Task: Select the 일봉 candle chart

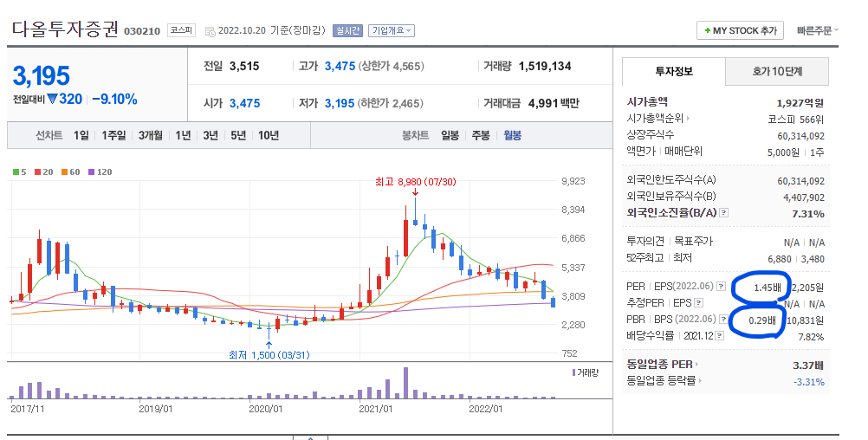Action: (450, 136)
